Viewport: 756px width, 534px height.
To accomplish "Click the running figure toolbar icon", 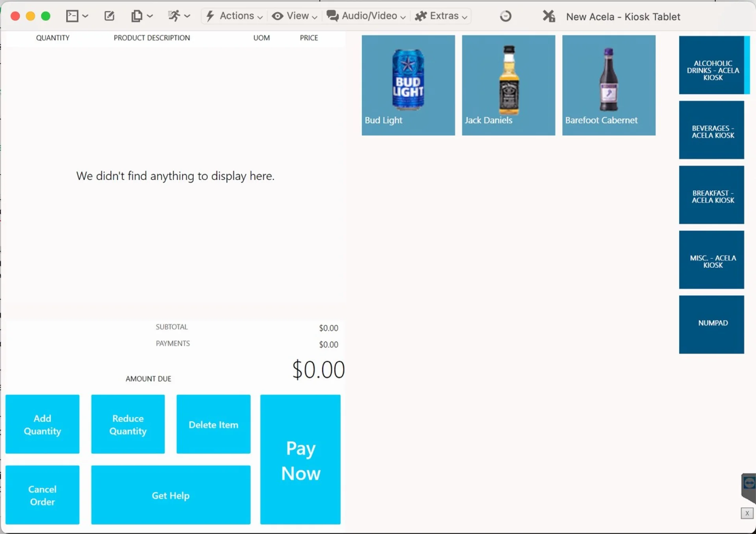I will [174, 16].
